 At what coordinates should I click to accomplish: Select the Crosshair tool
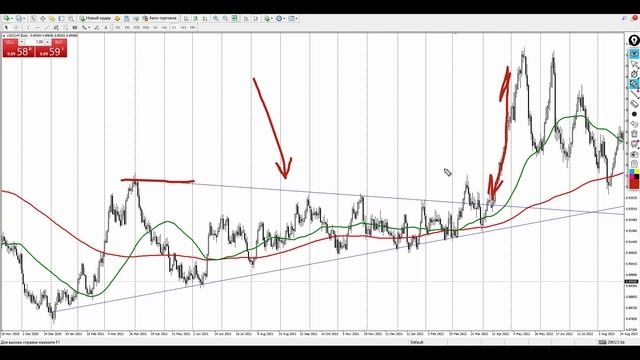tap(17, 27)
